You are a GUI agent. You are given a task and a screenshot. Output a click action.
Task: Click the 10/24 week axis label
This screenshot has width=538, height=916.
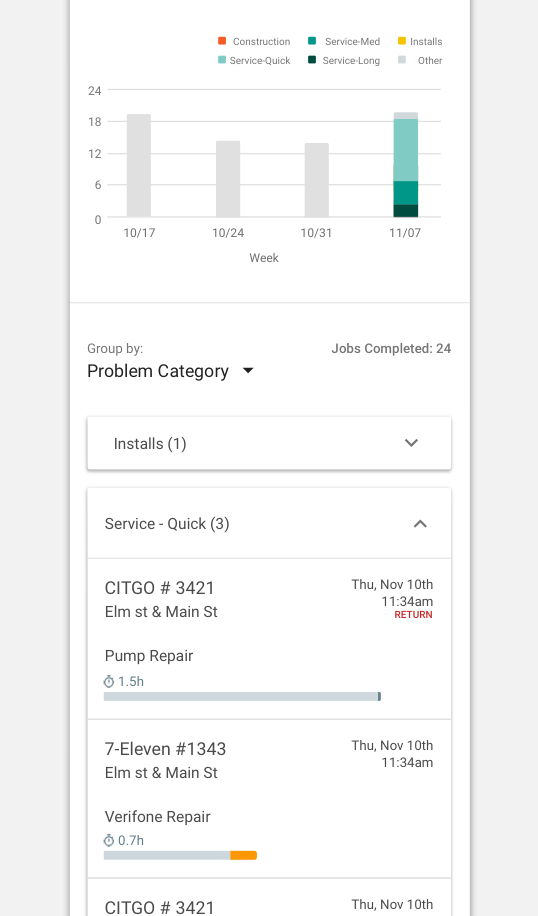tap(228, 233)
